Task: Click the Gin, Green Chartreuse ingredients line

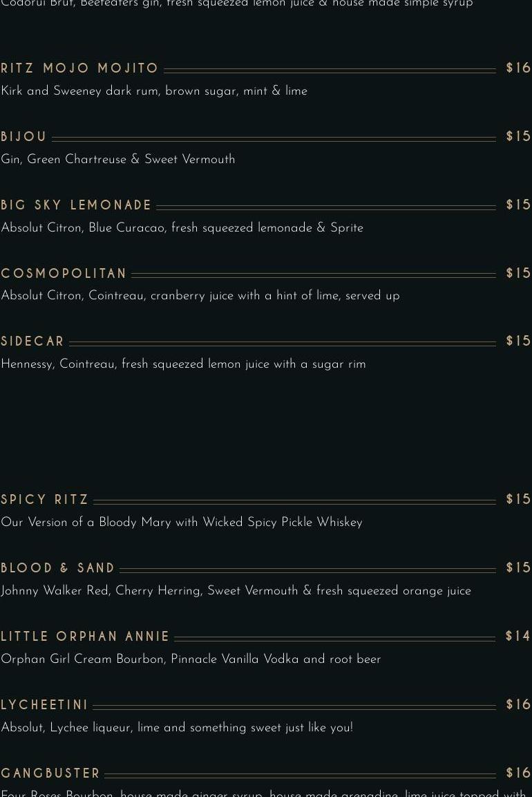Action: (118, 160)
